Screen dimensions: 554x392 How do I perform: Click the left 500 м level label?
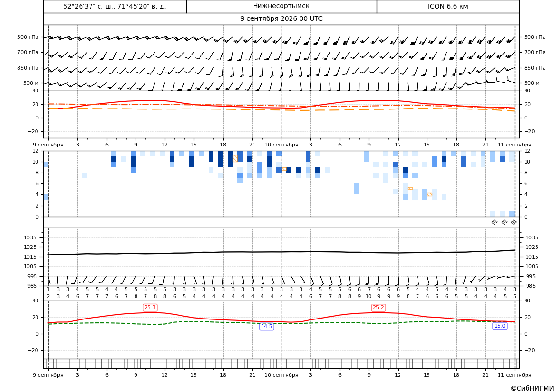[x=31, y=83]
